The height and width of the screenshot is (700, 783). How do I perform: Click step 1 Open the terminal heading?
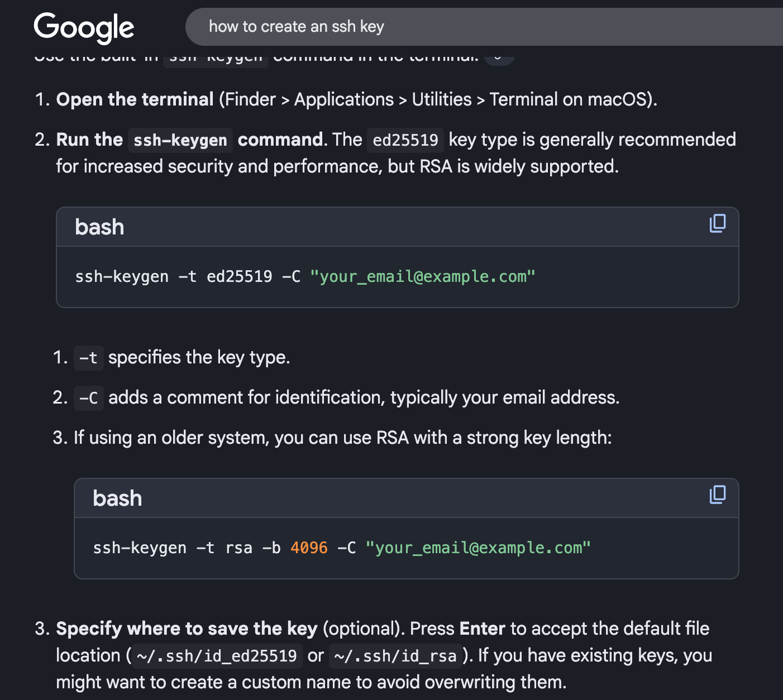point(135,99)
